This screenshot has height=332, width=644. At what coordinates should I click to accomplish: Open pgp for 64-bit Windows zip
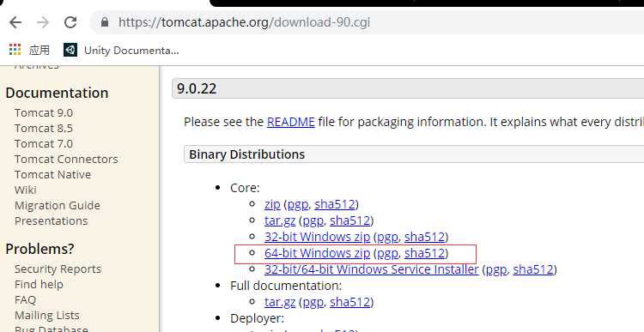(x=388, y=253)
